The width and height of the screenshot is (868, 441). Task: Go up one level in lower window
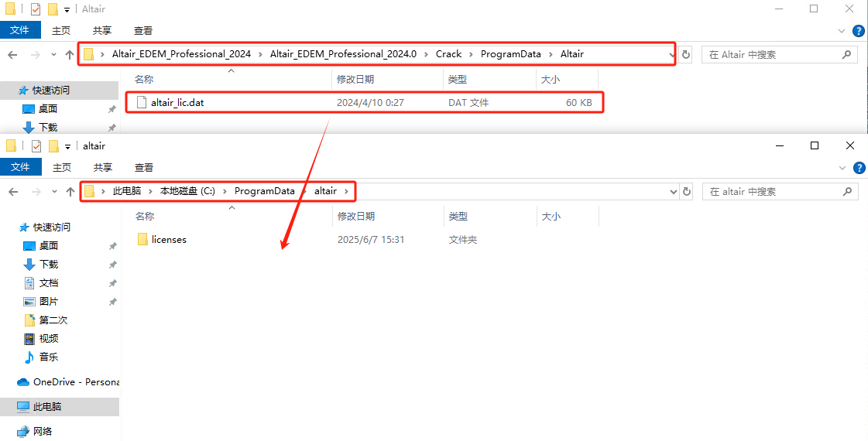[70, 191]
